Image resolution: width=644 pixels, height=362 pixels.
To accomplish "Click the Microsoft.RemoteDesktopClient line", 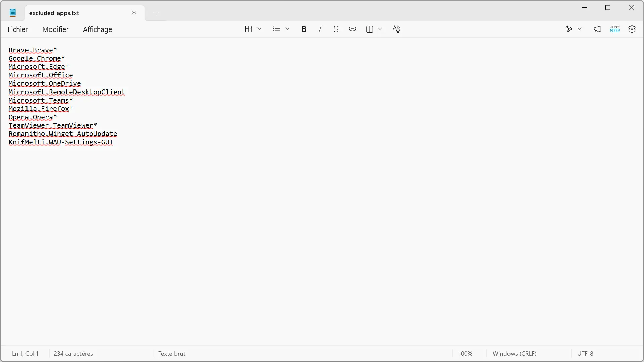I will [67, 92].
